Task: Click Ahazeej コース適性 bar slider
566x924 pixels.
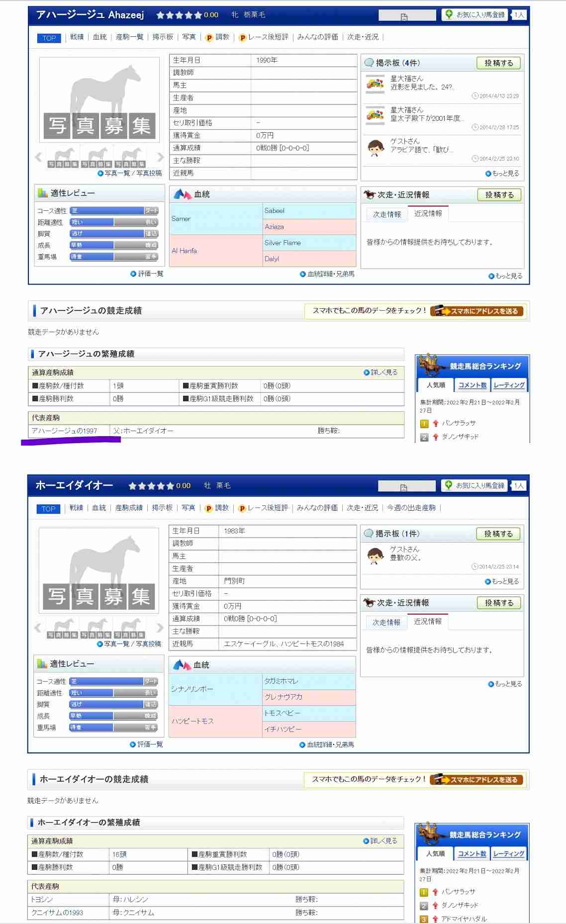Action: click(x=114, y=211)
